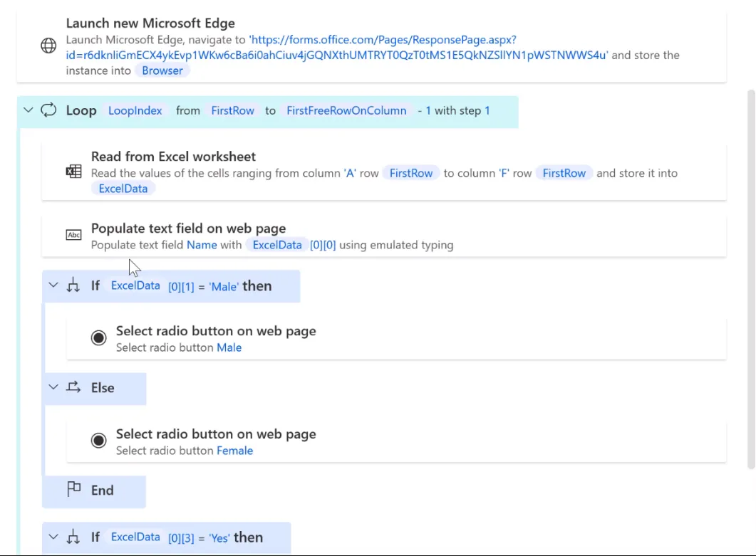This screenshot has width=756, height=556.
Task: Click the ExcelData variable under Read from Excel
Action: [x=123, y=189]
